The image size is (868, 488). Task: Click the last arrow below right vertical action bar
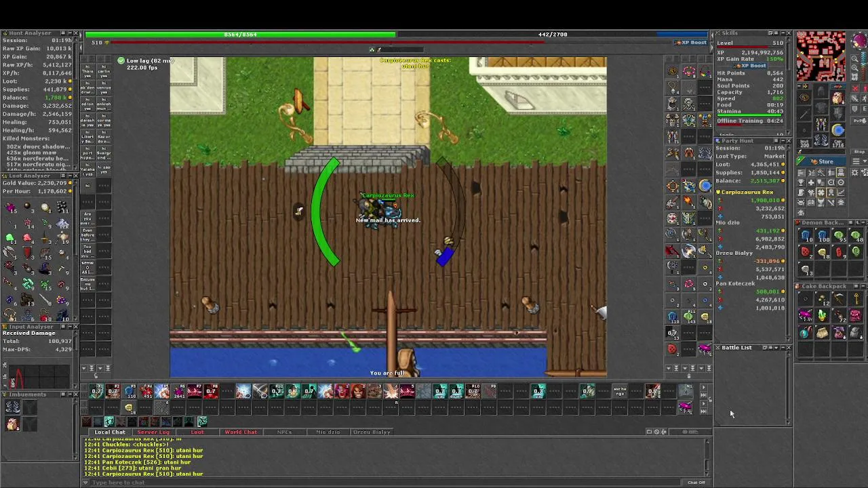[709, 368]
